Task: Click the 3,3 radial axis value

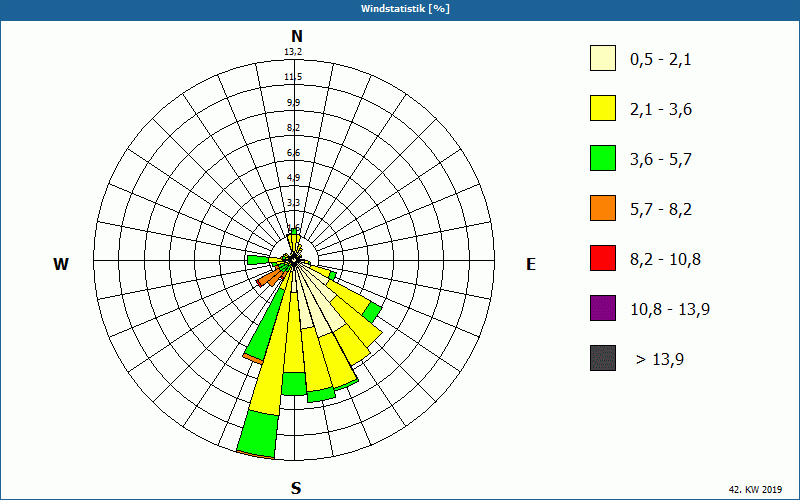Action: [x=293, y=203]
